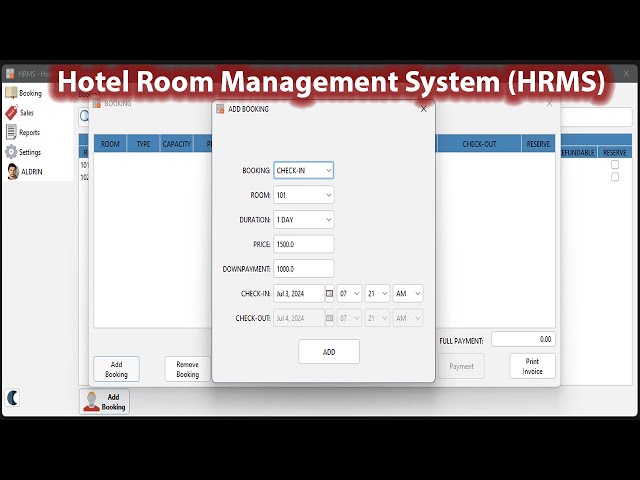Click the ADD button in the dialog
This screenshot has width=640, height=480.
click(x=329, y=351)
